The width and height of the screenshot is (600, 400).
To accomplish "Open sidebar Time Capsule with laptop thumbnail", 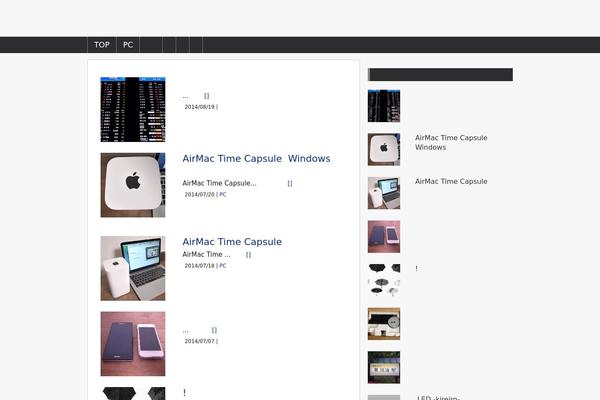I will click(x=384, y=193).
